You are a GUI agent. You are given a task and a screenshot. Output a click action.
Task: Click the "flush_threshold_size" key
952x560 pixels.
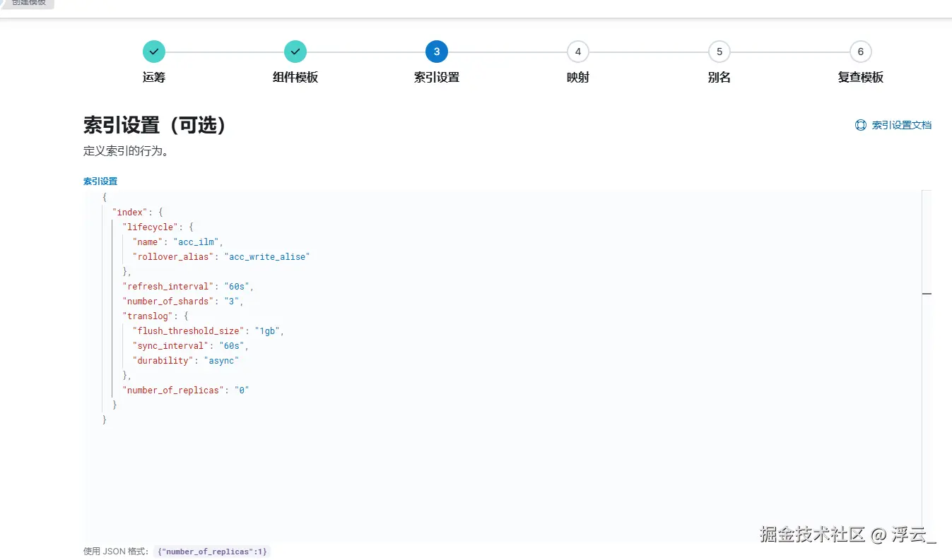point(188,331)
